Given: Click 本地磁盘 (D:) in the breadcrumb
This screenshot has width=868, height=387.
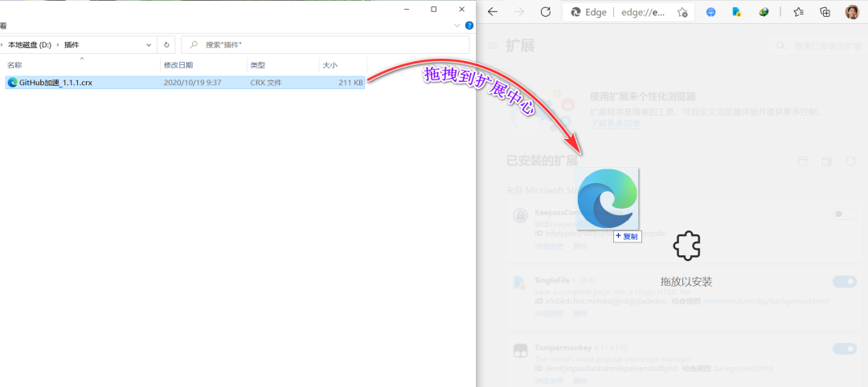Looking at the screenshot, I should click(30, 45).
